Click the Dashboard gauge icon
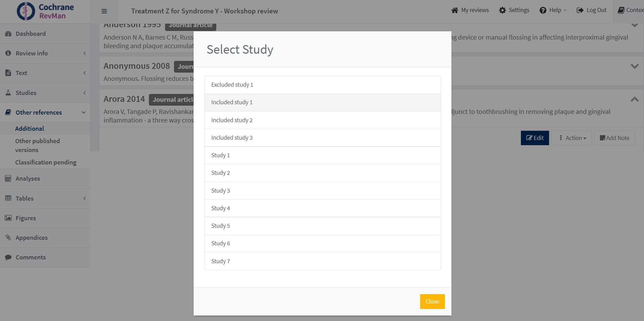 tap(8, 34)
